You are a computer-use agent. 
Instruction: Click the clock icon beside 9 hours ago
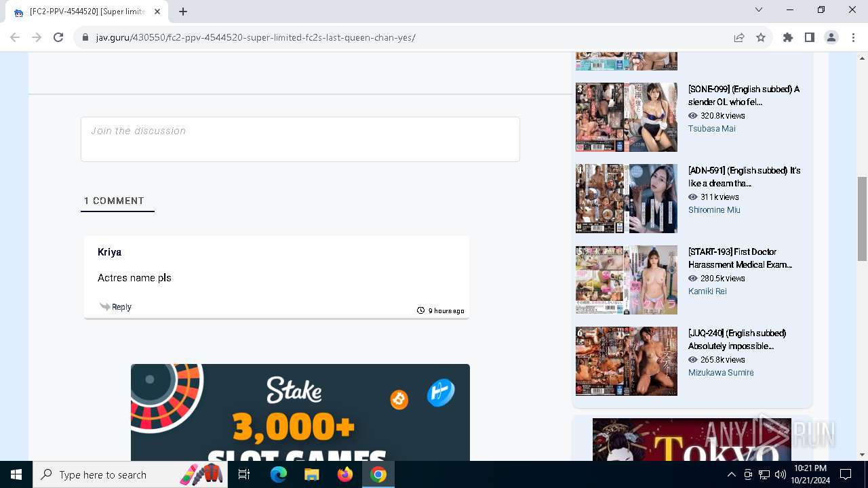point(420,310)
